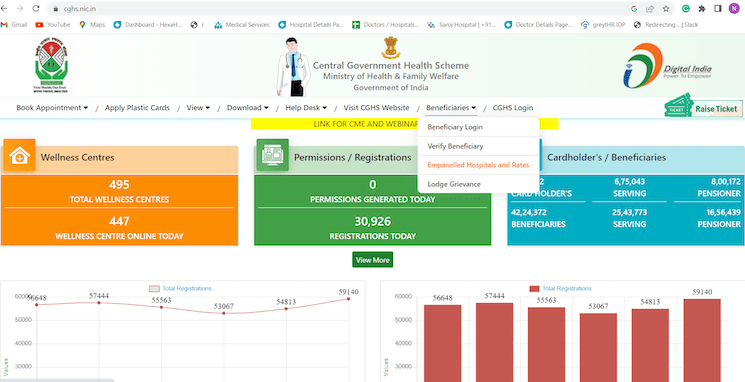Click the 53067 point on line chart
Image resolution: width=745 pixels, height=382 pixels.
[x=224, y=313]
